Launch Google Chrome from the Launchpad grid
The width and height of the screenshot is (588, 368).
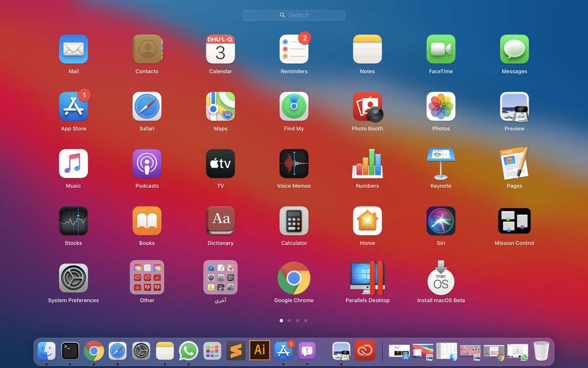(x=294, y=278)
